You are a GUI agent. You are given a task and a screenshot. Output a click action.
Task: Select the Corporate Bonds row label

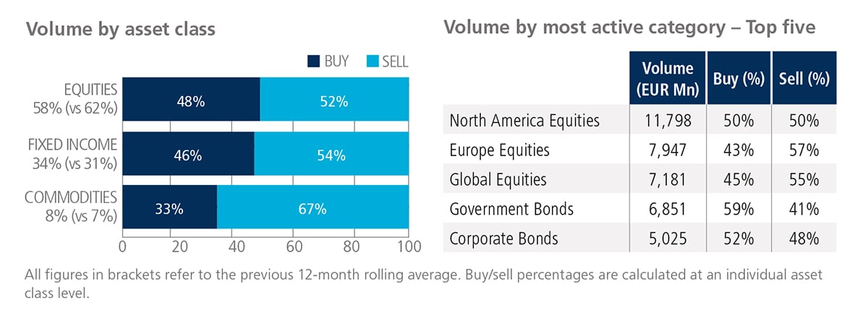tap(503, 239)
